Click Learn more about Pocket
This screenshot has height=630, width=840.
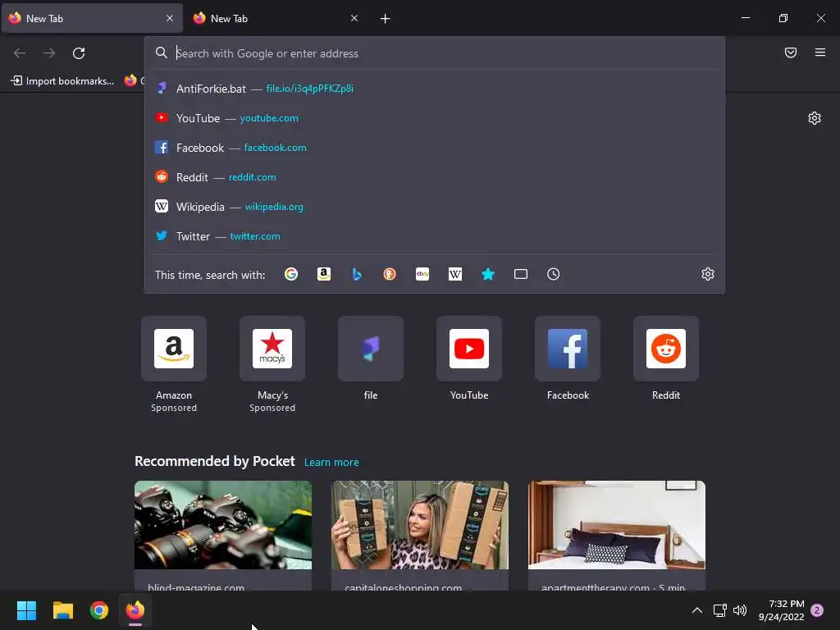[x=331, y=463]
